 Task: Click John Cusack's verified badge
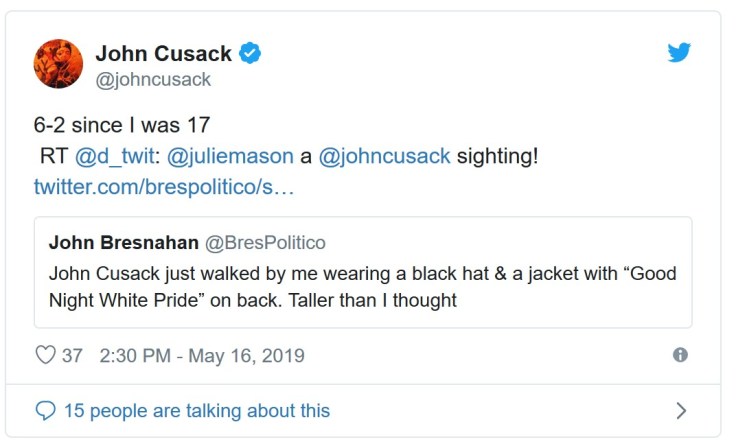[250, 54]
